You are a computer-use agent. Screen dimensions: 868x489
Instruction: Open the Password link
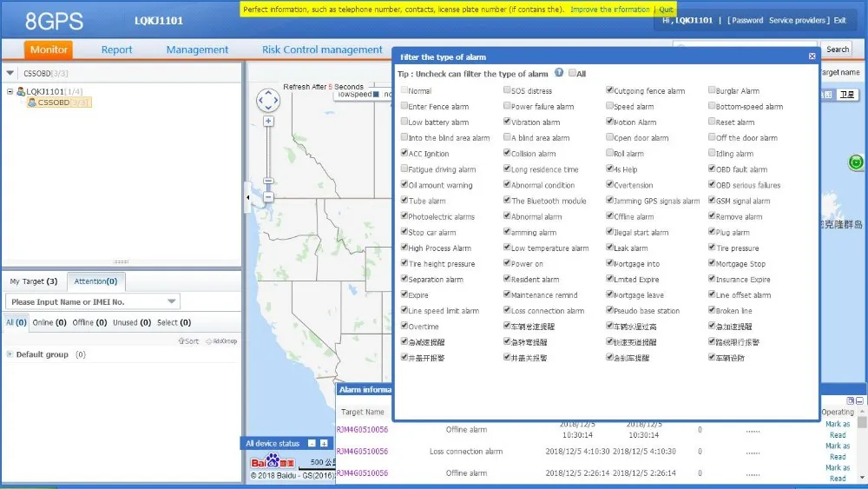point(747,21)
